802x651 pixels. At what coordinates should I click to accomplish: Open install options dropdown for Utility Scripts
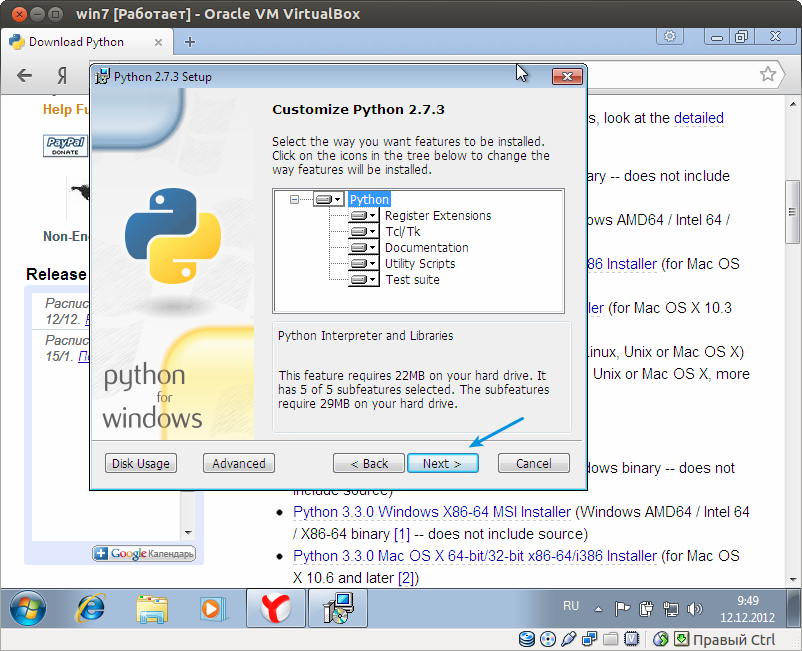pyautogui.click(x=364, y=263)
